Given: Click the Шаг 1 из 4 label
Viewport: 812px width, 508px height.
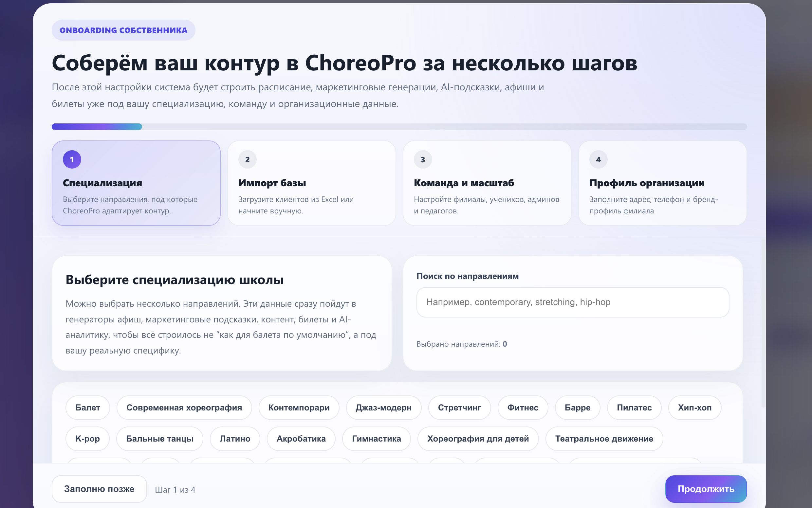Looking at the screenshot, I should tap(175, 490).
